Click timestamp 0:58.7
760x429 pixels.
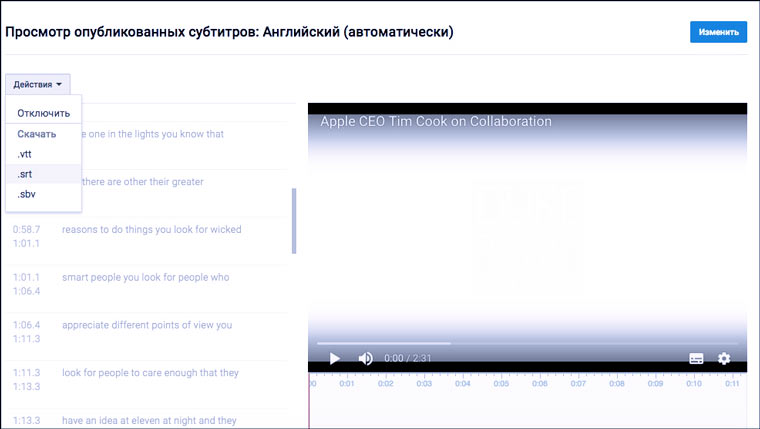tap(27, 229)
